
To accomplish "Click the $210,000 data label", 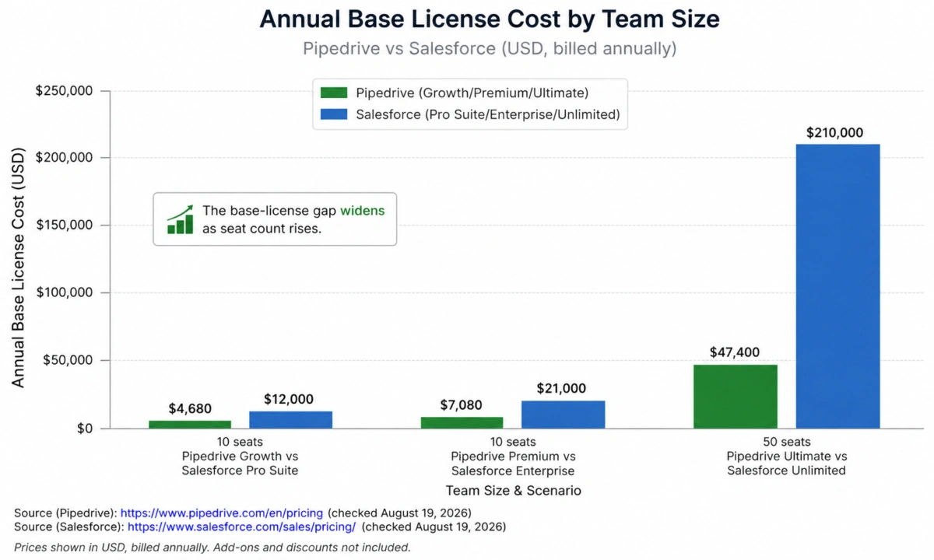I will [834, 133].
